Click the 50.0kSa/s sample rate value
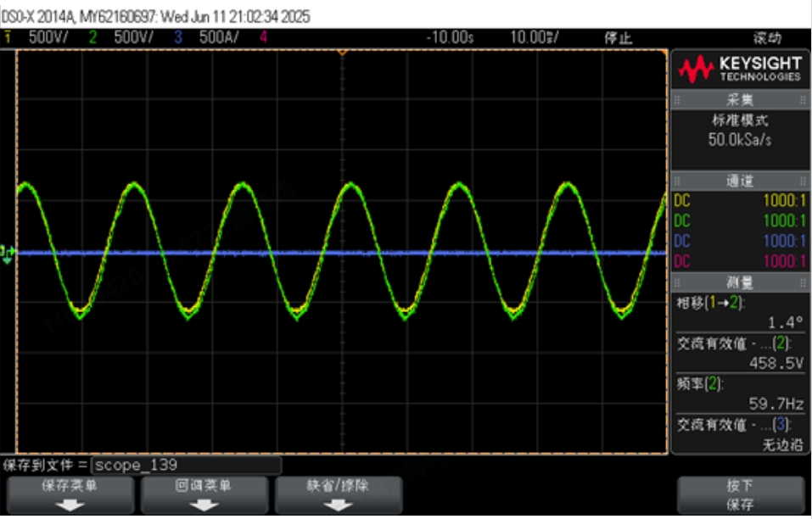 point(740,140)
